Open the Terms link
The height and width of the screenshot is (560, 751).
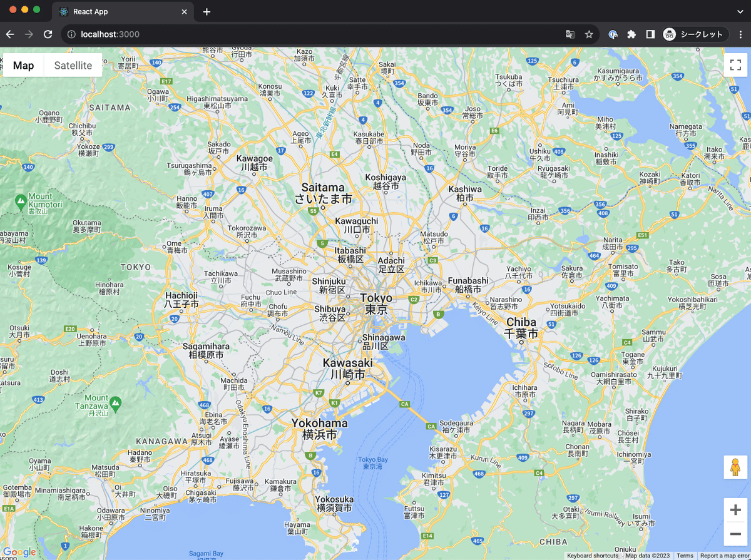point(685,556)
